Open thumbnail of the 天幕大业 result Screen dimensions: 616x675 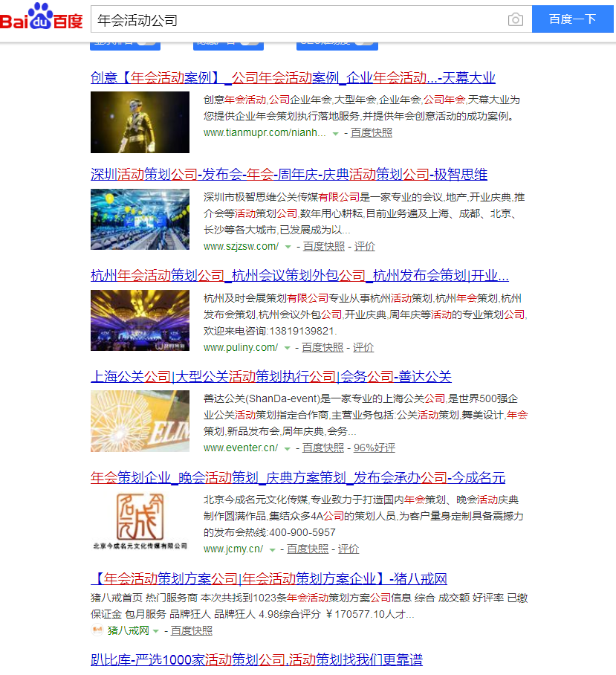click(x=140, y=122)
